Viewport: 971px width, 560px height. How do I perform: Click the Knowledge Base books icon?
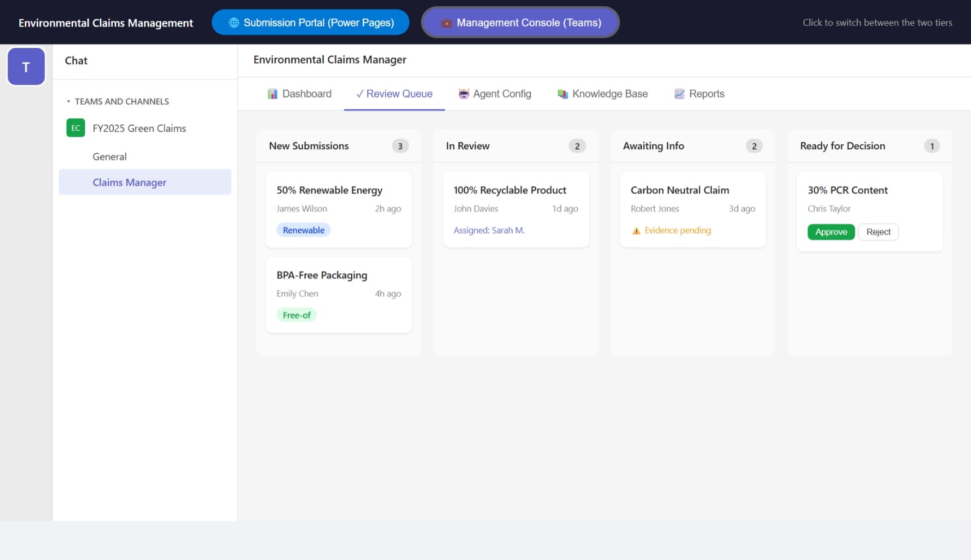click(562, 94)
